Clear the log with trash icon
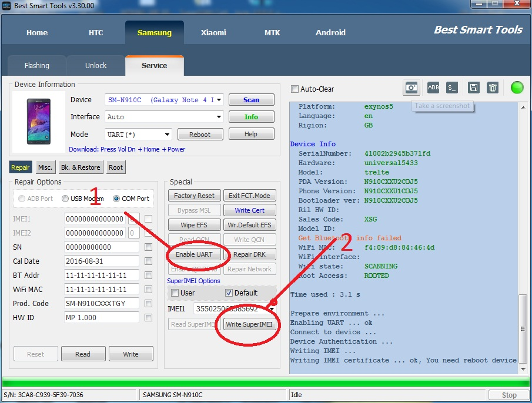The width and height of the screenshot is (532, 403). point(493,88)
